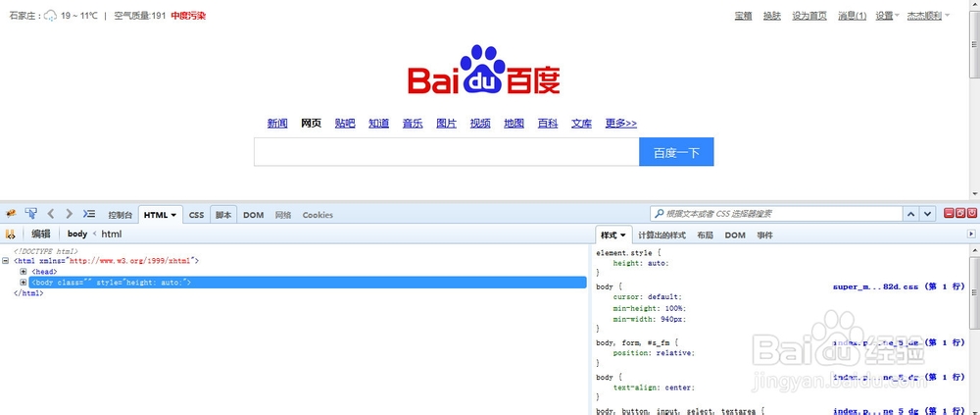Open the 样式 tab options dropdown

623,235
